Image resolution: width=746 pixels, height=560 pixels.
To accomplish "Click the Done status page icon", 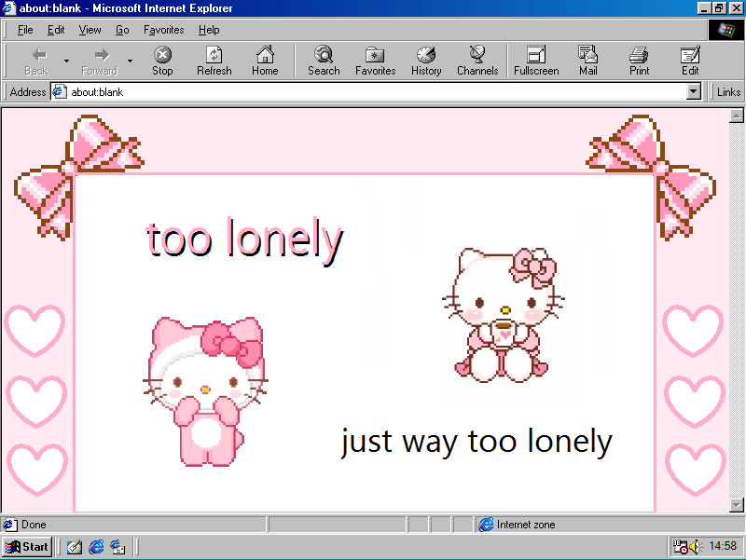I will click(x=9, y=525).
